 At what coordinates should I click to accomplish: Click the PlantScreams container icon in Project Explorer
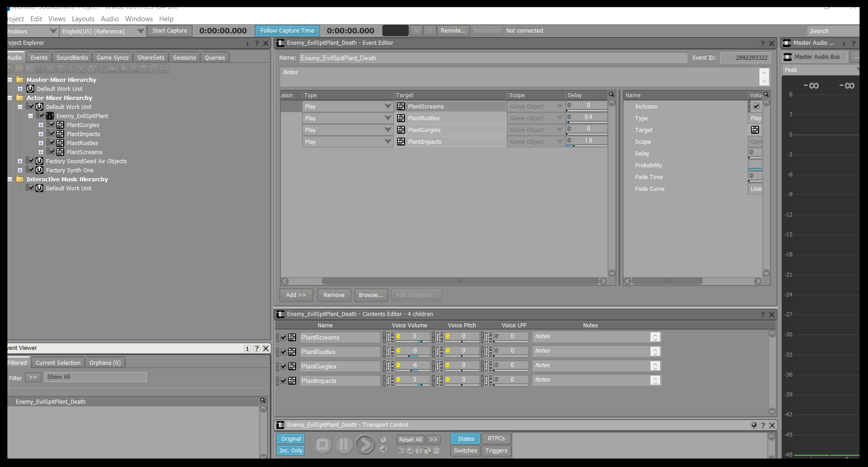tap(60, 152)
